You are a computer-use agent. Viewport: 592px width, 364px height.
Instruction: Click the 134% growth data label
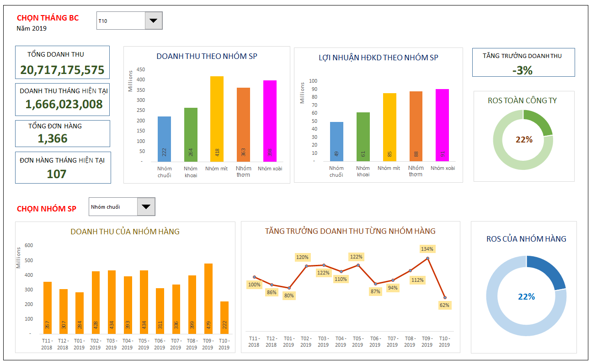tap(427, 249)
